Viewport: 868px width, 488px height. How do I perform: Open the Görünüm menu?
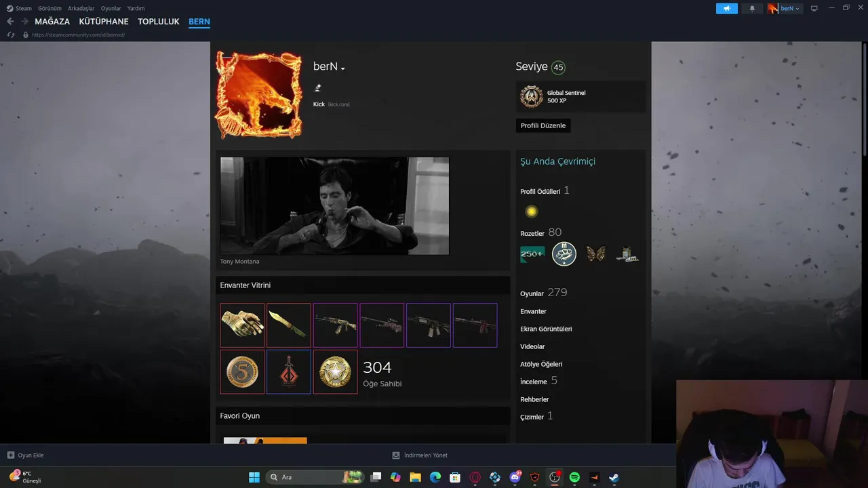coord(50,8)
